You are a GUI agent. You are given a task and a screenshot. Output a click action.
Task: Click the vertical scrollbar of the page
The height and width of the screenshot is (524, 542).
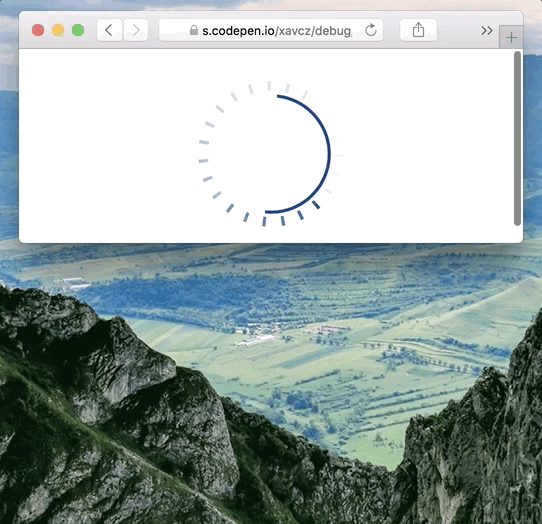tap(517, 138)
